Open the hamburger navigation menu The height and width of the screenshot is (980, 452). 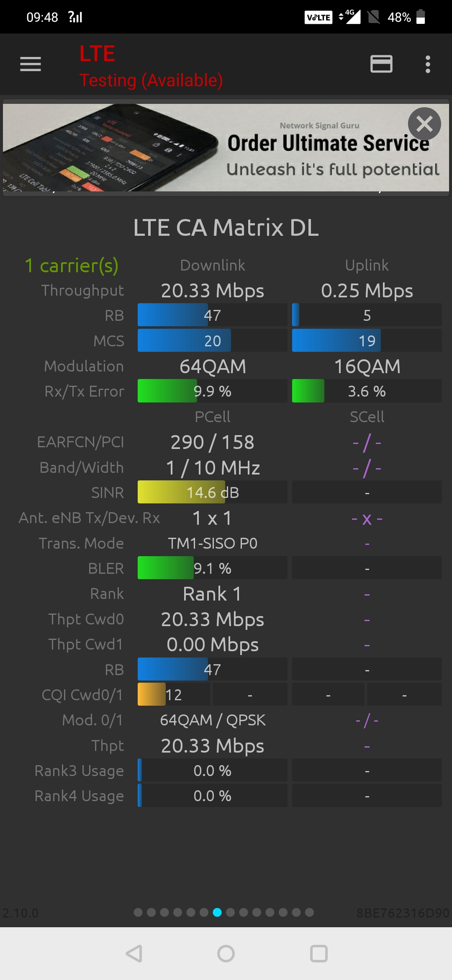click(x=31, y=64)
